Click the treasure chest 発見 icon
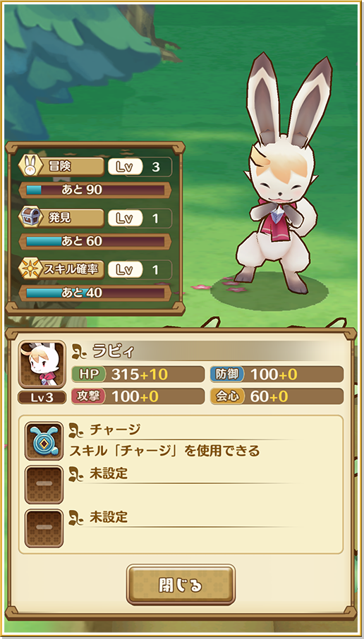 30,218
